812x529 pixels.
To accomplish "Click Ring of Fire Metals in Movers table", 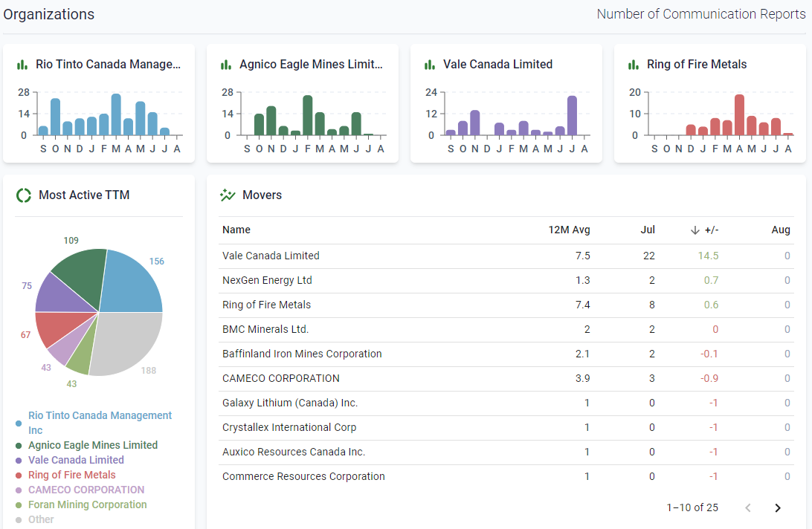I will point(267,305).
